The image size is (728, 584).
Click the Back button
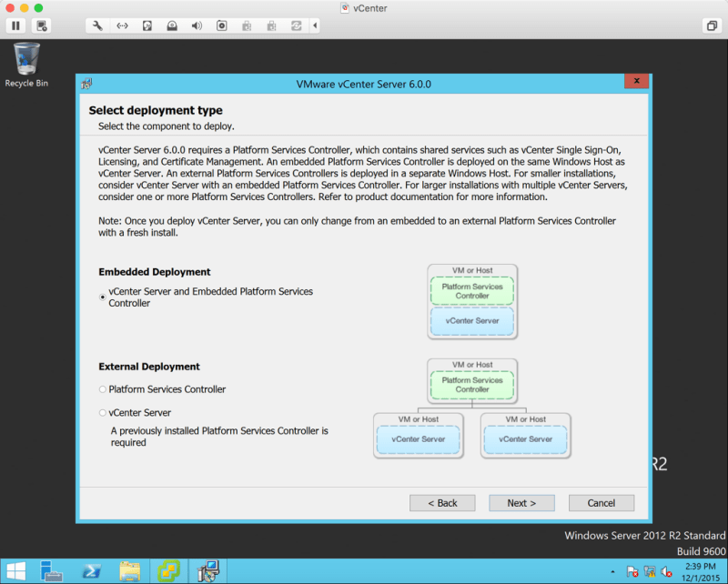[441, 503]
